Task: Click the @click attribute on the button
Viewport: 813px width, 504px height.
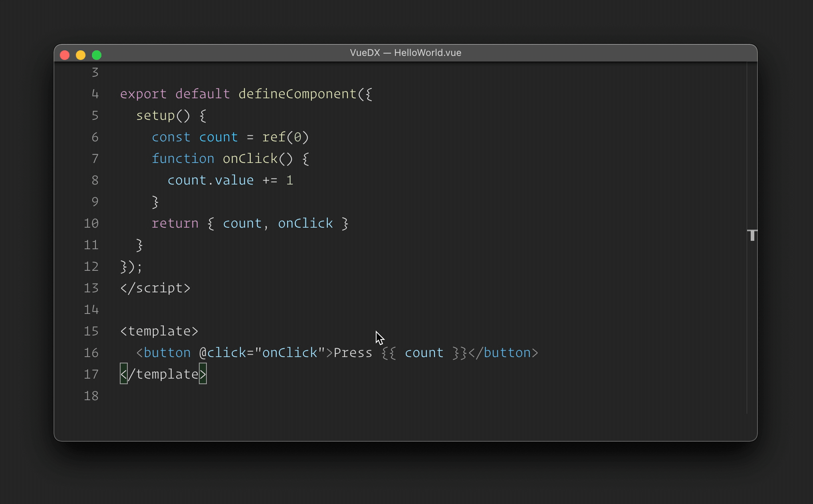Action: (x=222, y=353)
